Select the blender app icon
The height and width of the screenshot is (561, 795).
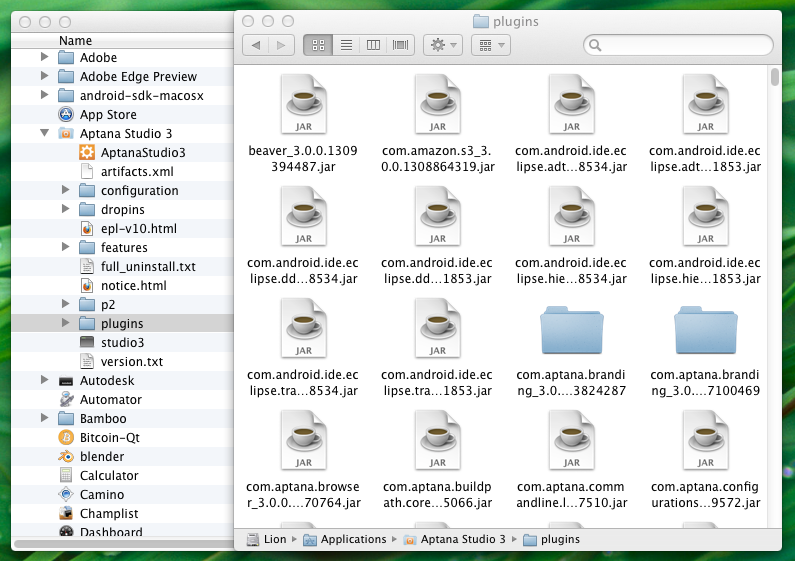point(66,456)
